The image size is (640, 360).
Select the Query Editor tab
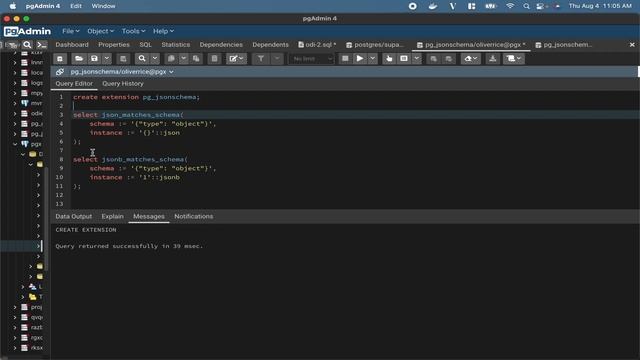[x=74, y=84]
